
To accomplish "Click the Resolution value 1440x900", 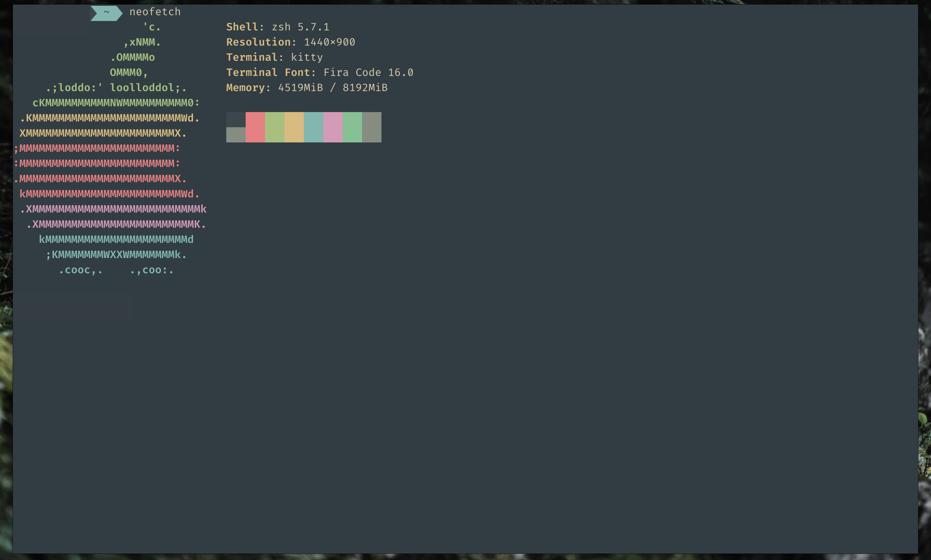I will tap(329, 42).
